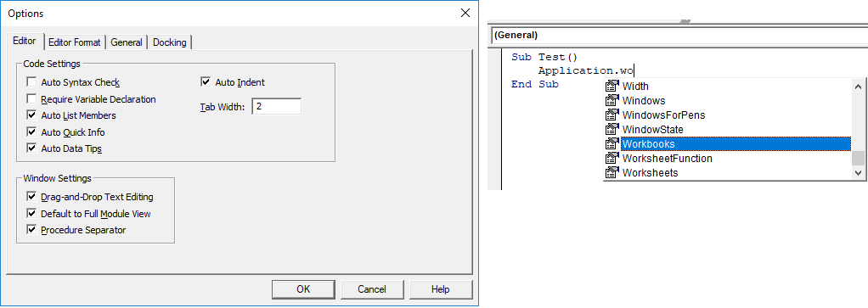Open the (General) object dropdown
The width and height of the screenshot is (868, 308).
pos(679,35)
